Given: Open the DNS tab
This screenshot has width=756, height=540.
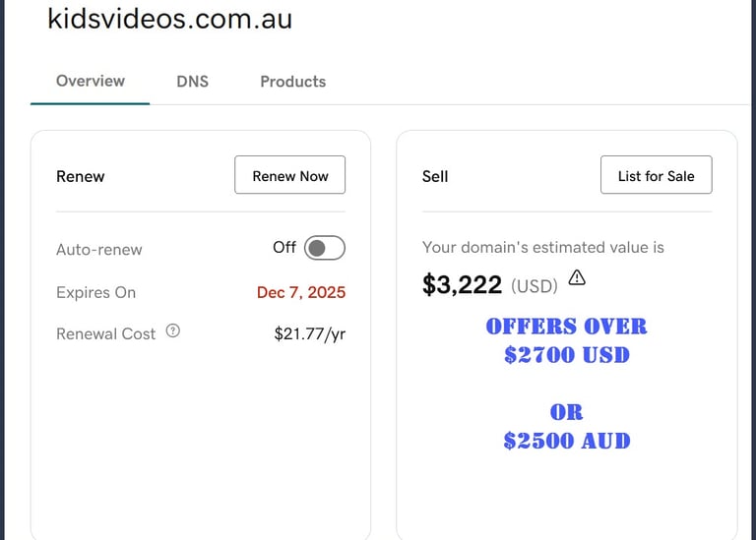Looking at the screenshot, I should 192,82.
